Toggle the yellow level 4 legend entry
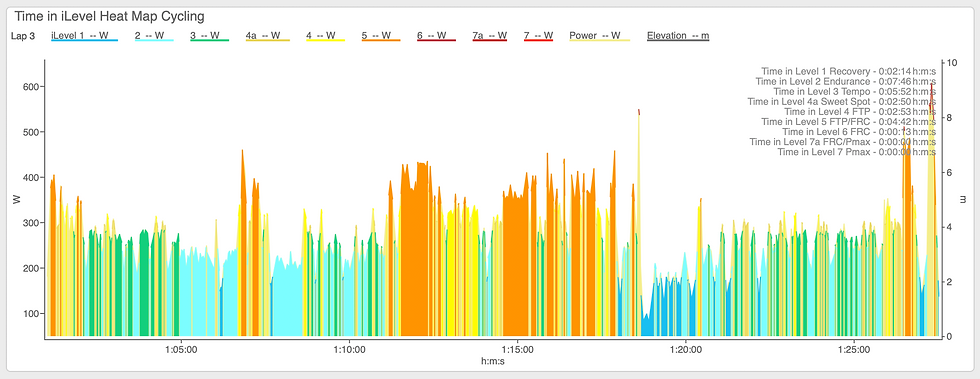The width and height of the screenshot is (980, 379). [325, 36]
